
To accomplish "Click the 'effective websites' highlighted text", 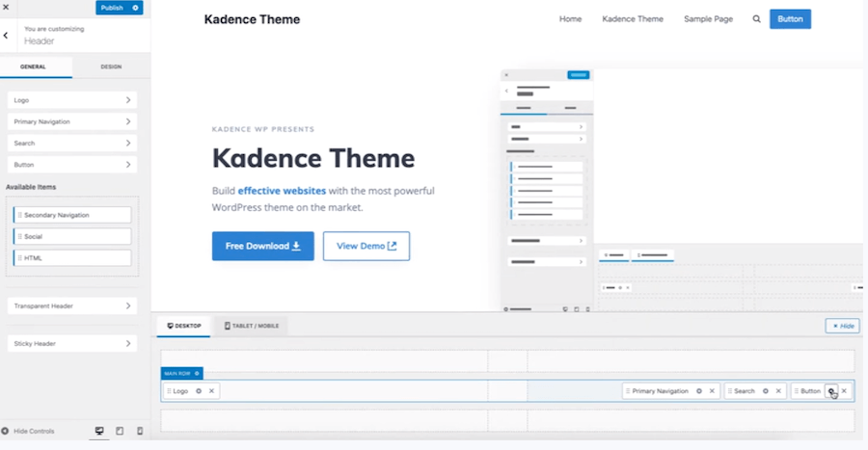I will click(282, 191).
